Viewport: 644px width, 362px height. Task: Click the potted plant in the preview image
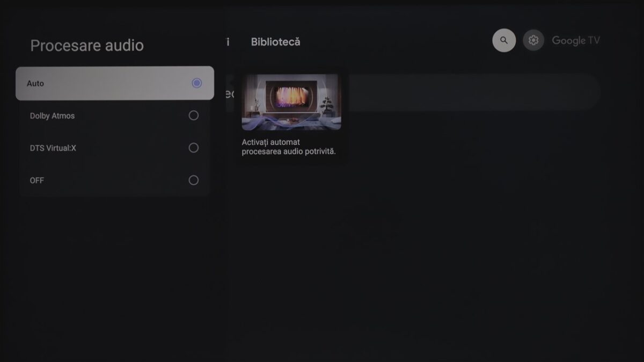(x=327, y=105)
